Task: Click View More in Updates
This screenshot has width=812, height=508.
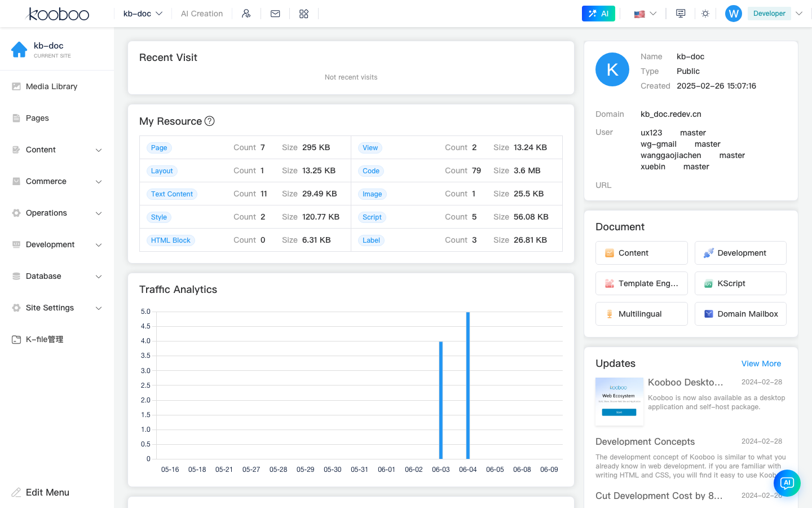Action: (x=761, y=364)
